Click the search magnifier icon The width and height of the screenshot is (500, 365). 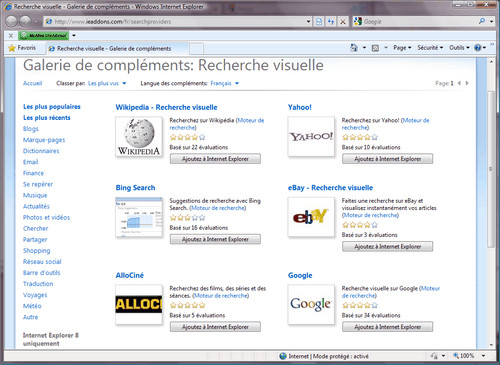[x=482, y=21]
